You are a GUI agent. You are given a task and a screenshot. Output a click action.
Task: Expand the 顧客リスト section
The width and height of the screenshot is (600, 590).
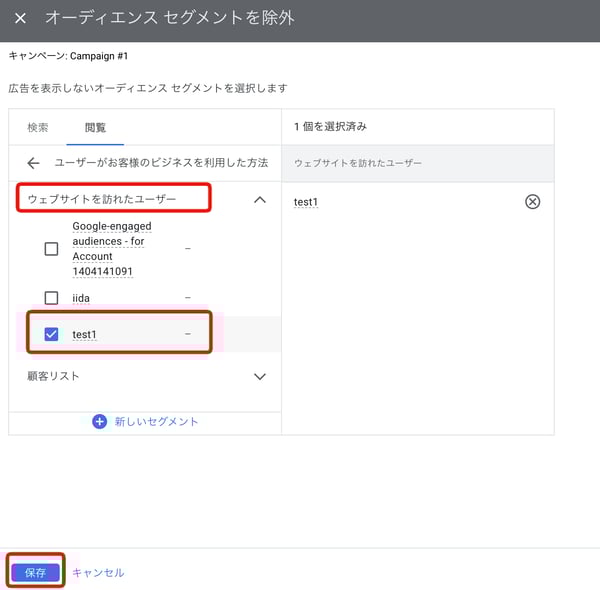pyautogui.click(x=260, y=377)
